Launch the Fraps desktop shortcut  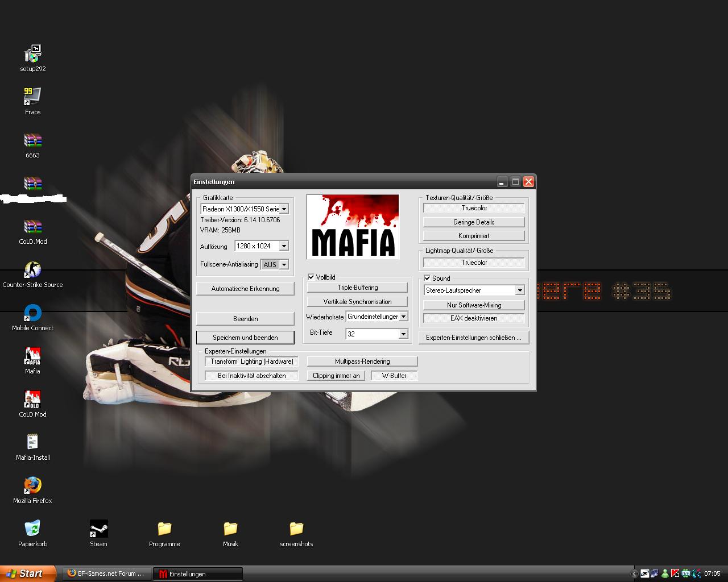click(x=32, y=101)
